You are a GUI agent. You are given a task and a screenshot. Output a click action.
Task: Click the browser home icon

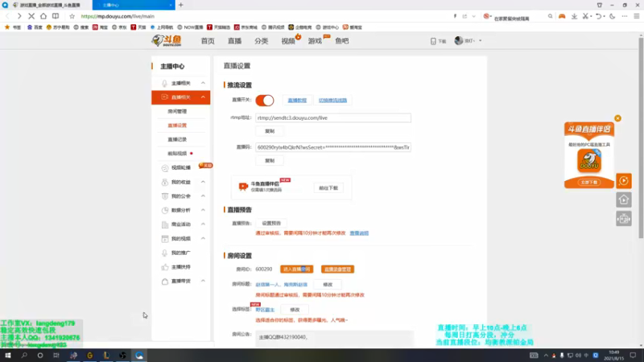(x=43, y=16)
